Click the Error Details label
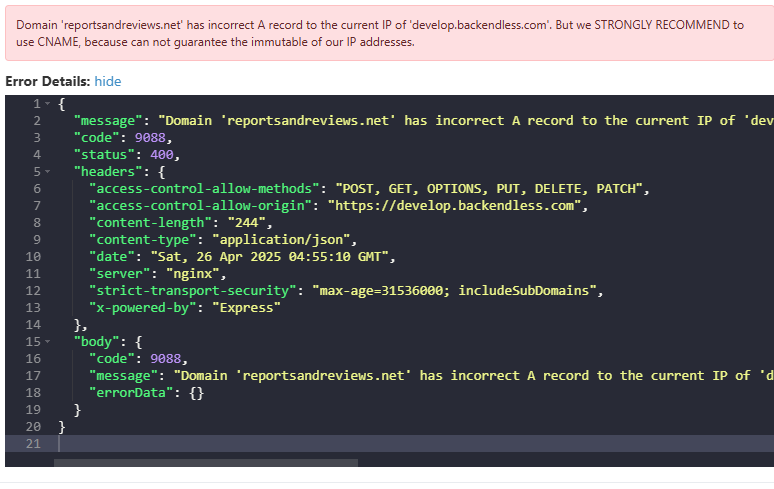This screenshot has height=489, width=774. 48,81
